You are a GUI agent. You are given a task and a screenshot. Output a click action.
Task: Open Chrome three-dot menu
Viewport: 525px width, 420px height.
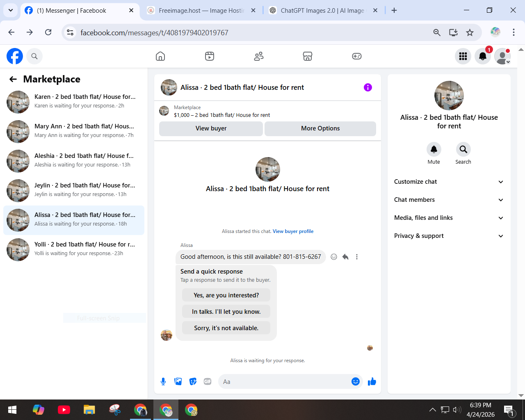click(x=514, y=32)
